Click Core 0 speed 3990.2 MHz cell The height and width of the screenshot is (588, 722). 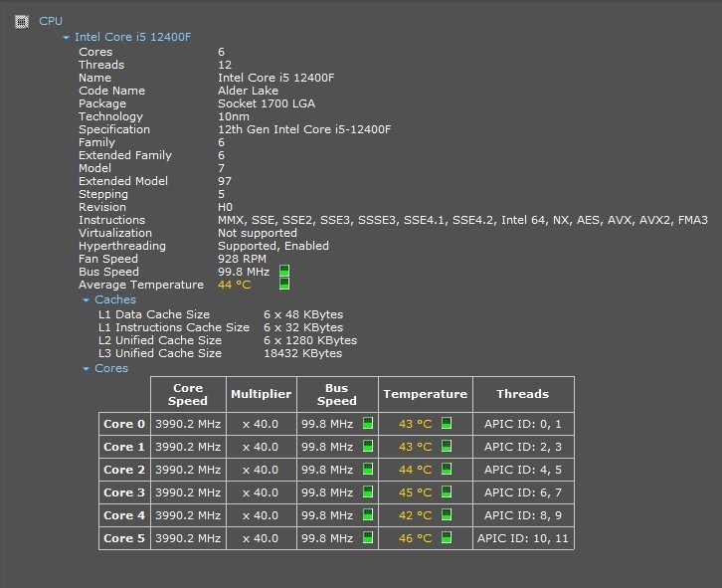tap(188, 424)
